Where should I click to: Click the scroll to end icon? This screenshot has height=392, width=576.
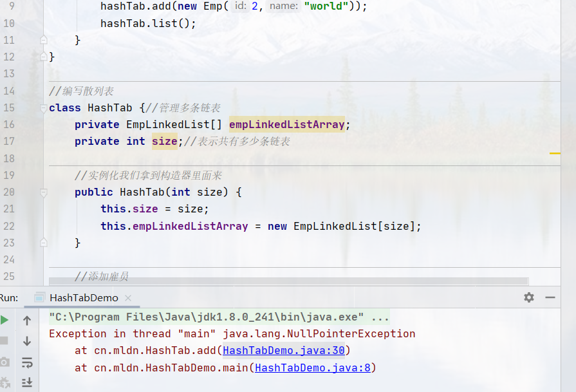pos(27,382)
